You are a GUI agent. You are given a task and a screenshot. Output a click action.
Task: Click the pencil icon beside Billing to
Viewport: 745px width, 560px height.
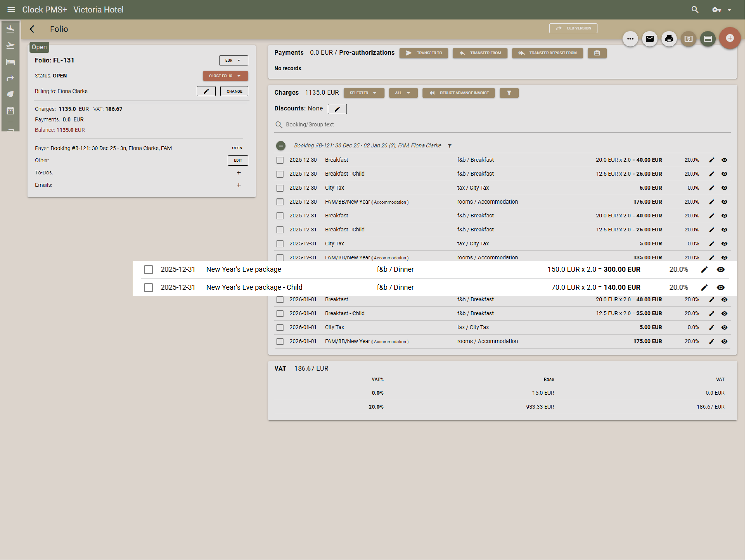(206, 91)
